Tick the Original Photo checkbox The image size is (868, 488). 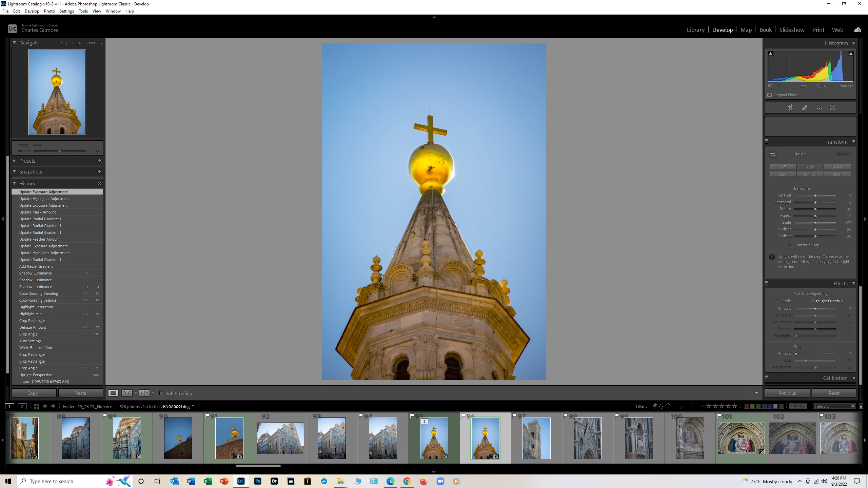(x=770, y=95)
